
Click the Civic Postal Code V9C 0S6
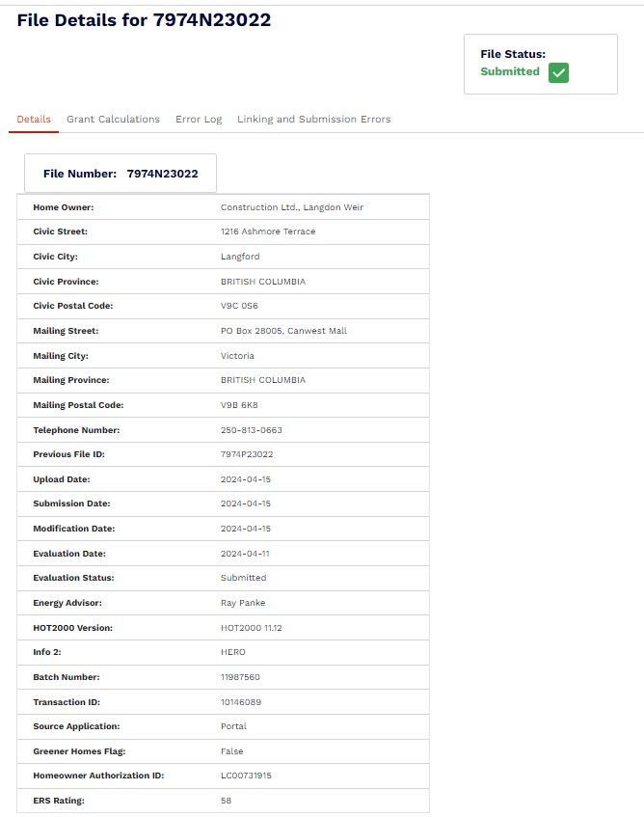click(x=239, y=306)
